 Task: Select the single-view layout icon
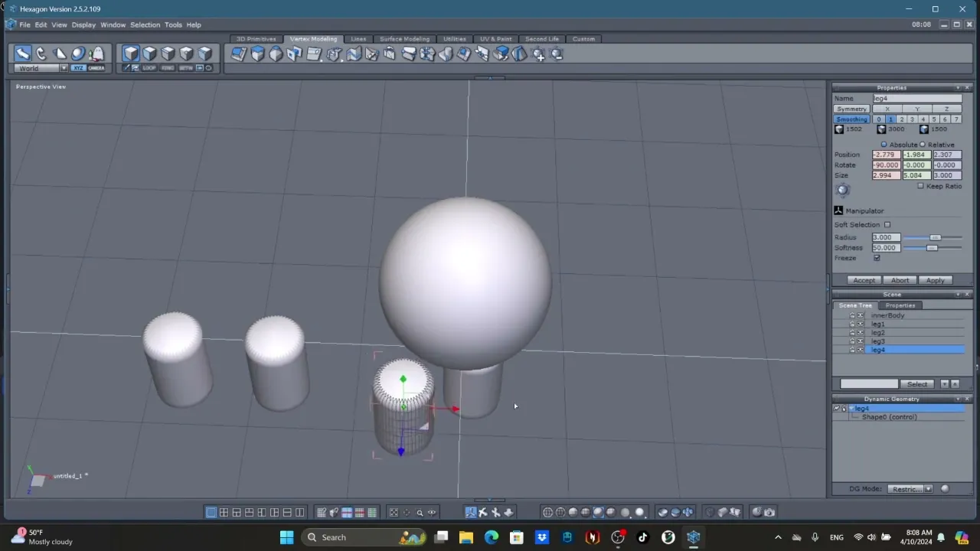point(211,513)
